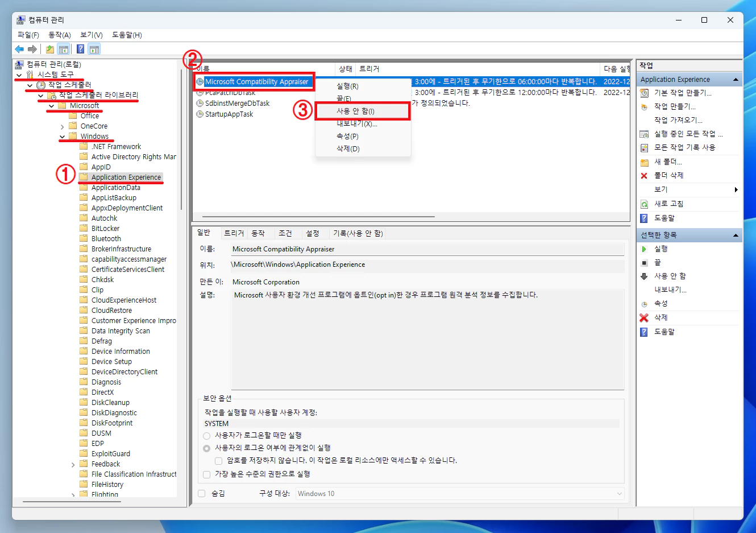Open the Bluetooth folder in the tree
756x533 pixels.
click(x=106, y=239)
